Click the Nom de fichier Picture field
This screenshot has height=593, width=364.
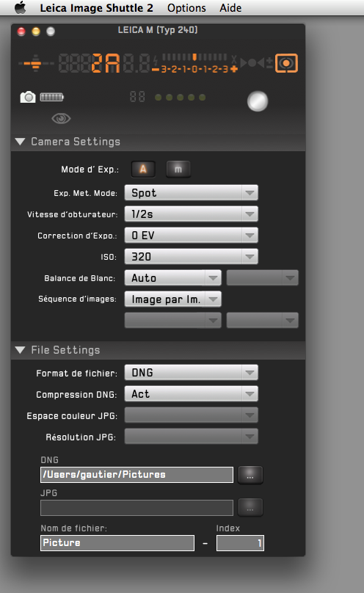point(117,543)
